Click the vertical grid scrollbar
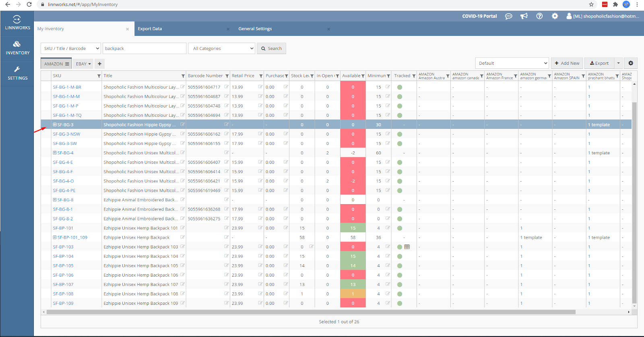The width and height of the screenshot is (644, 337). point(634,203)
